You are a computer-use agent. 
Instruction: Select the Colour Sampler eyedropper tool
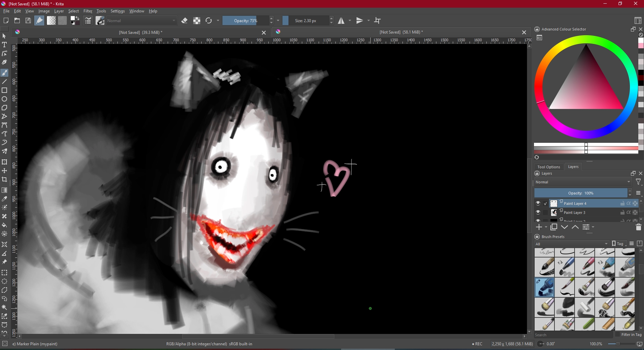4,199
